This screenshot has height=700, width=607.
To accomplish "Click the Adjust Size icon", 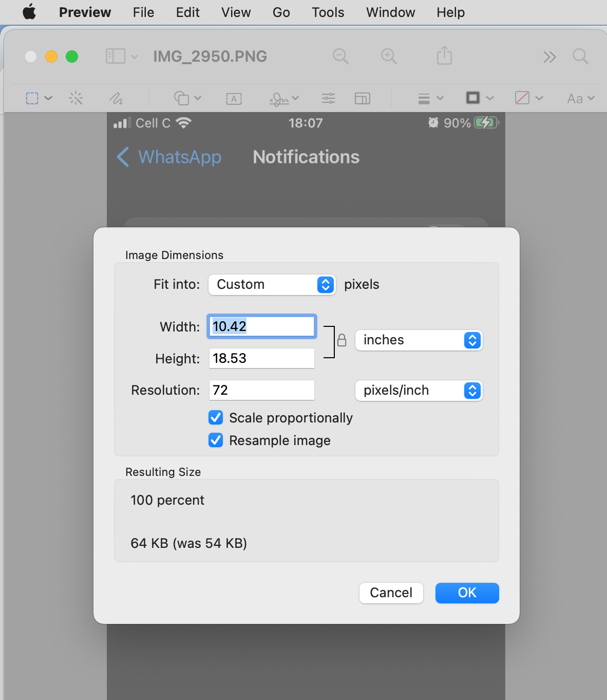I will [363, 98].
